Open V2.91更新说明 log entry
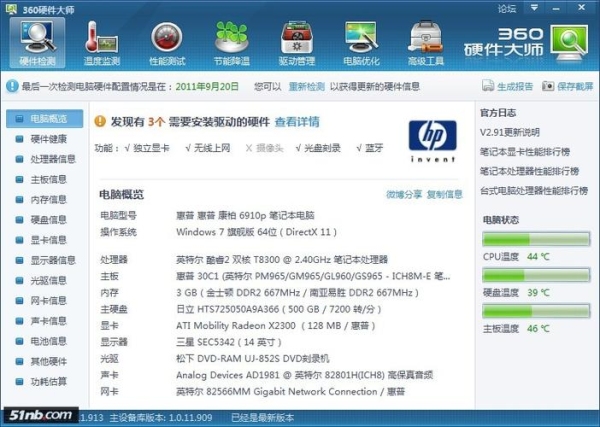 pyautogui.click(x=510, y=133)
